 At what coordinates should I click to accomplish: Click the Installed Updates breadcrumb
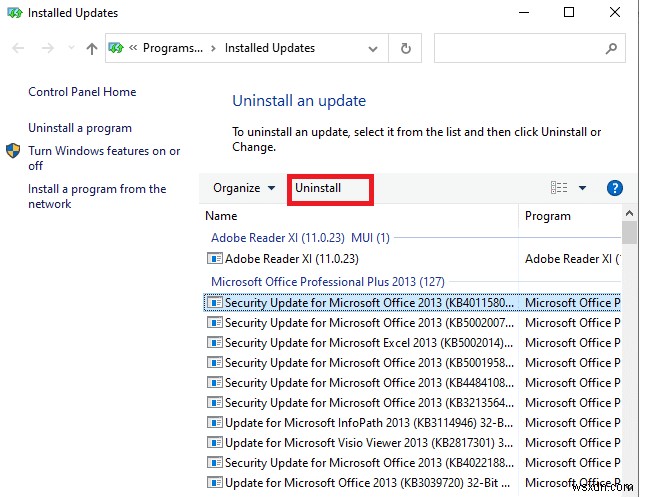click(x=269, y=48)
